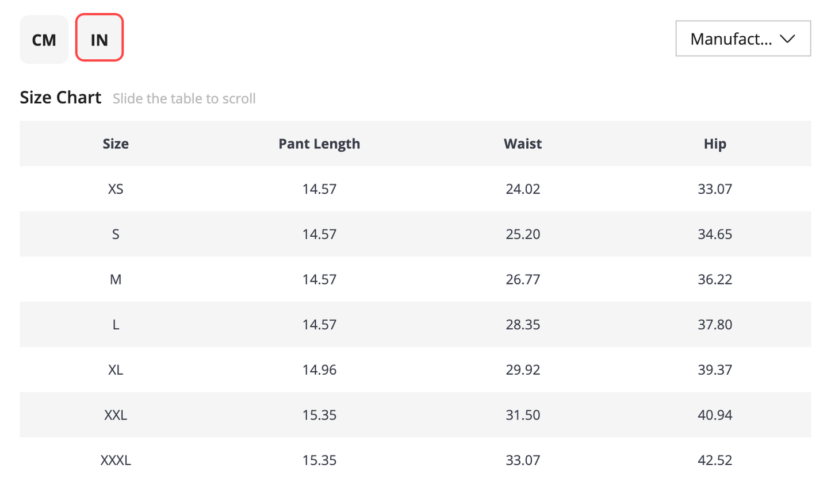The image size is (831, 504).
Task: Click the XXL pant length 15.35
Action: point(319,415)
